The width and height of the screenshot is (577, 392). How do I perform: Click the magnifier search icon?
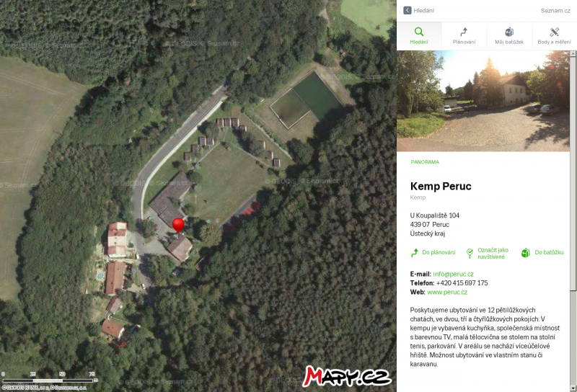click(x=419, y=32)
